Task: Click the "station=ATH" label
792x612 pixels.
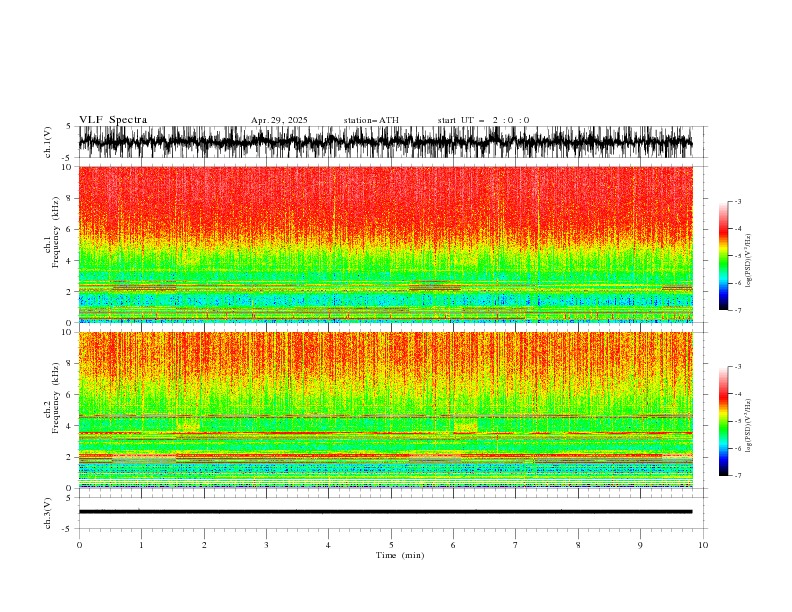Action: pyautogui.click(x=371, y=120)
